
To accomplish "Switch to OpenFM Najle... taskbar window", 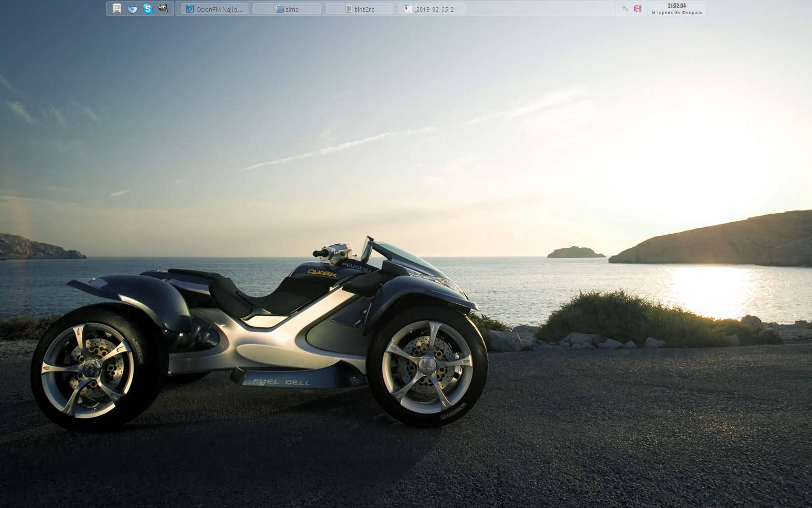I will click(x=215, y=9).
